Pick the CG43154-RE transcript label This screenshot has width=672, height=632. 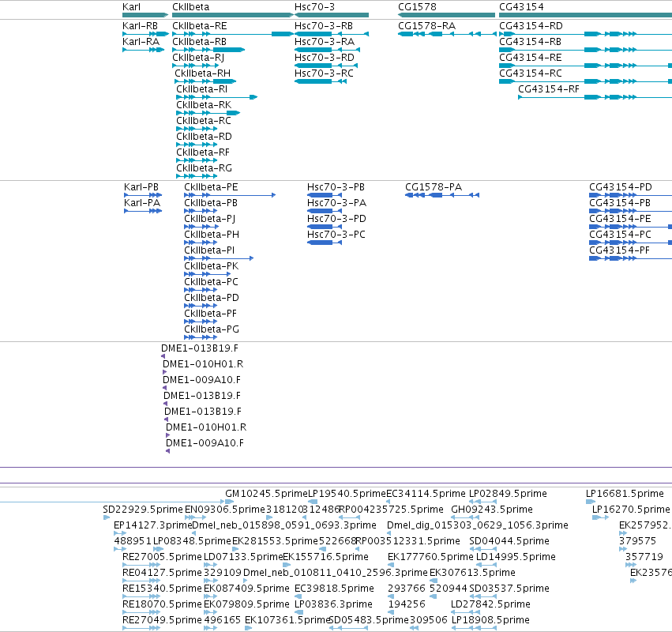coord(530,58)
